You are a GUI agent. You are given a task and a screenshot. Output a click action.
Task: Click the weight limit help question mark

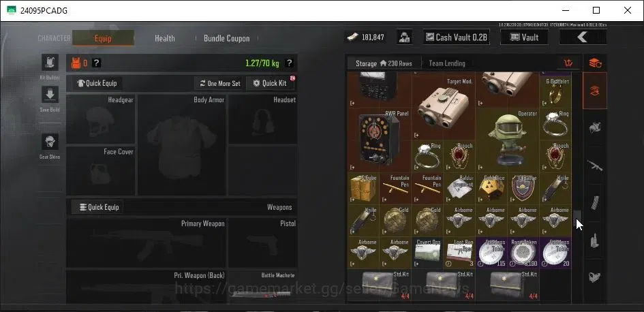289,63
